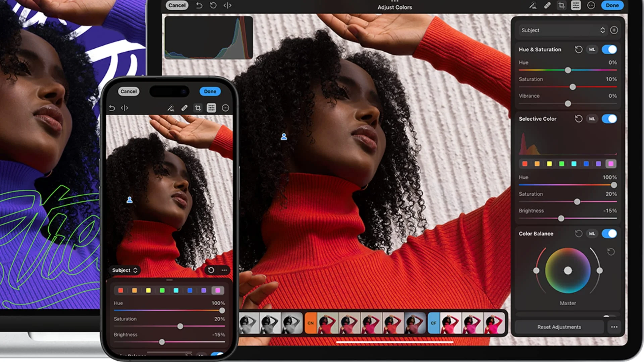Select the CN preset group tab

311,323
